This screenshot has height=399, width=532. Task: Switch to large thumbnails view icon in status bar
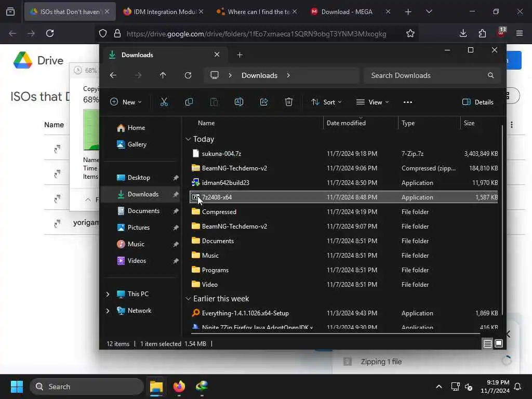tap(499, 344)
